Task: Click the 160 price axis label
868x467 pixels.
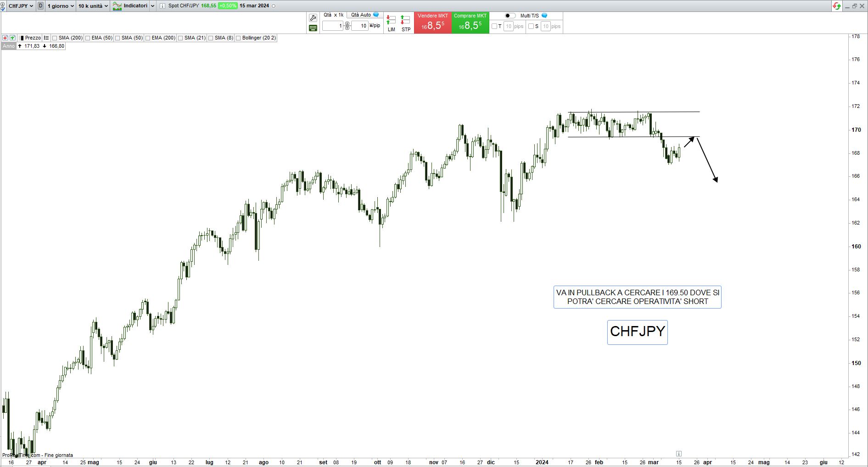Action: (856, 246)
